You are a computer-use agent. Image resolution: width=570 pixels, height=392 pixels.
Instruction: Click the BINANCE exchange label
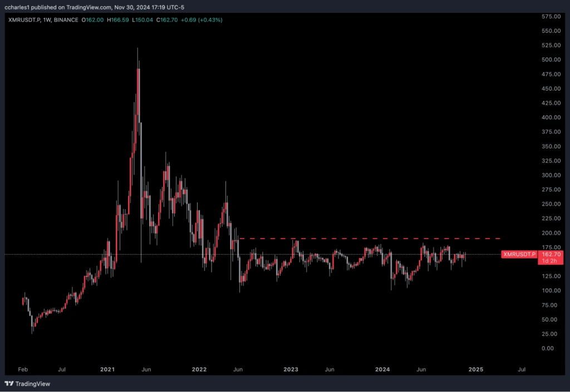(62, 19)
